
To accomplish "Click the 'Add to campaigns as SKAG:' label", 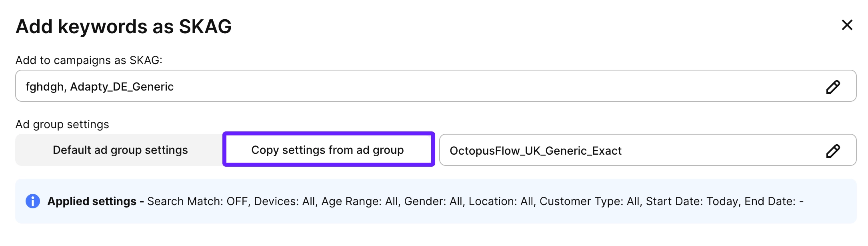I will coord(89,60).
